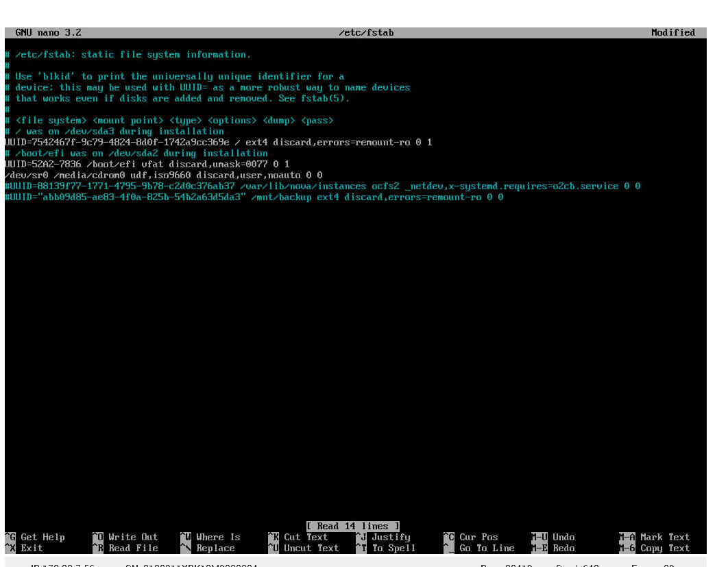Image resolution: width=728 pixels, height=567 pixels.
Task: Click "/var/lib/nova/instances" mount point text
Action: click(303, 186)
